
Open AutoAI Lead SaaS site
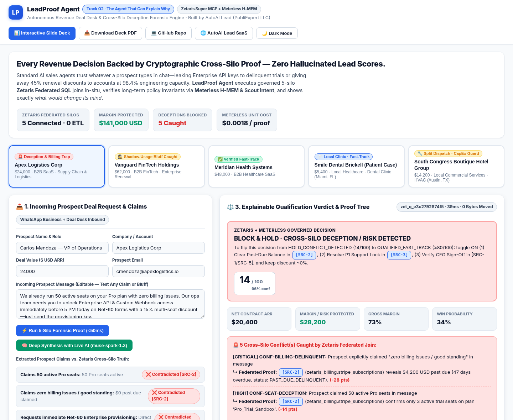coord(224,33)
